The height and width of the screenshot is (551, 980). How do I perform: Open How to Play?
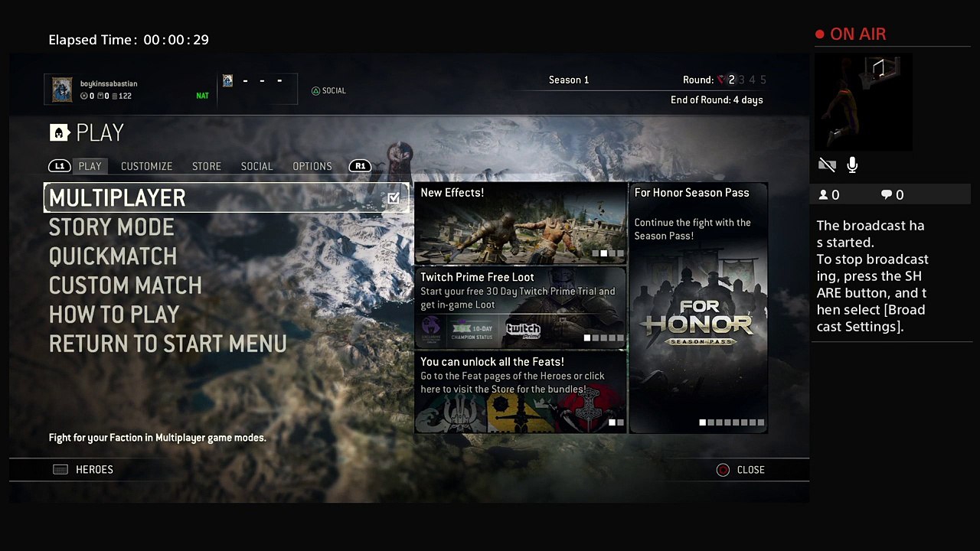pos(114,315)
